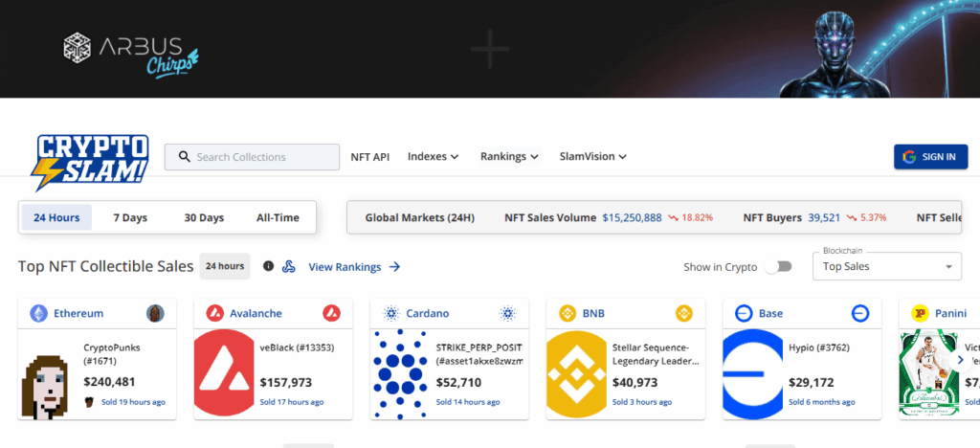Click Base logo left of Base label
Image resolution: width=980 pixels, height=448 pixels.
744,313
